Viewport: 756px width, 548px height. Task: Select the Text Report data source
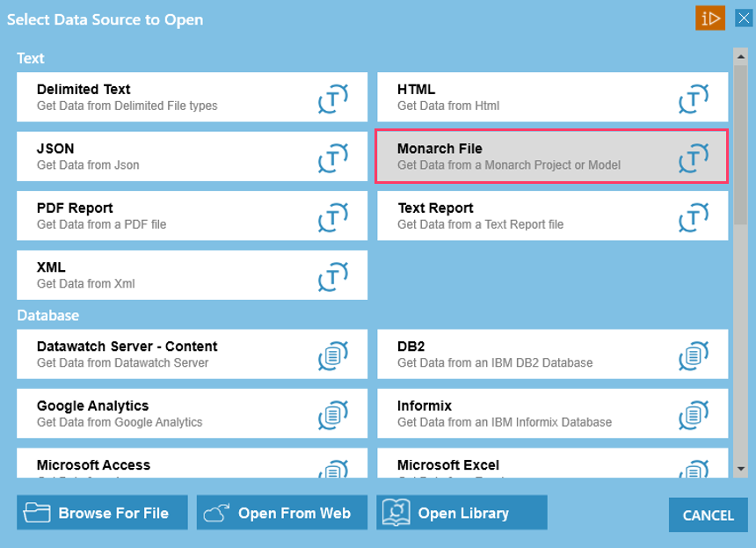(x=553, y=216)
